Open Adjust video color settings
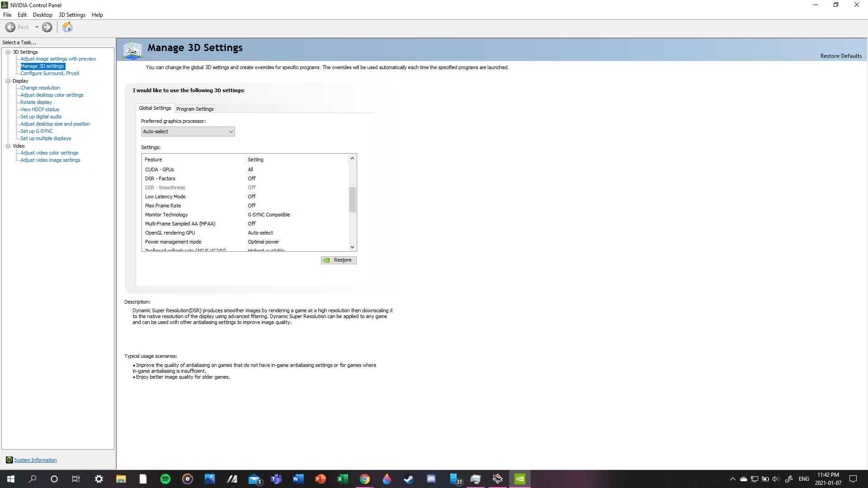This screenshot has height=488, width=868. tap(49, 153)
